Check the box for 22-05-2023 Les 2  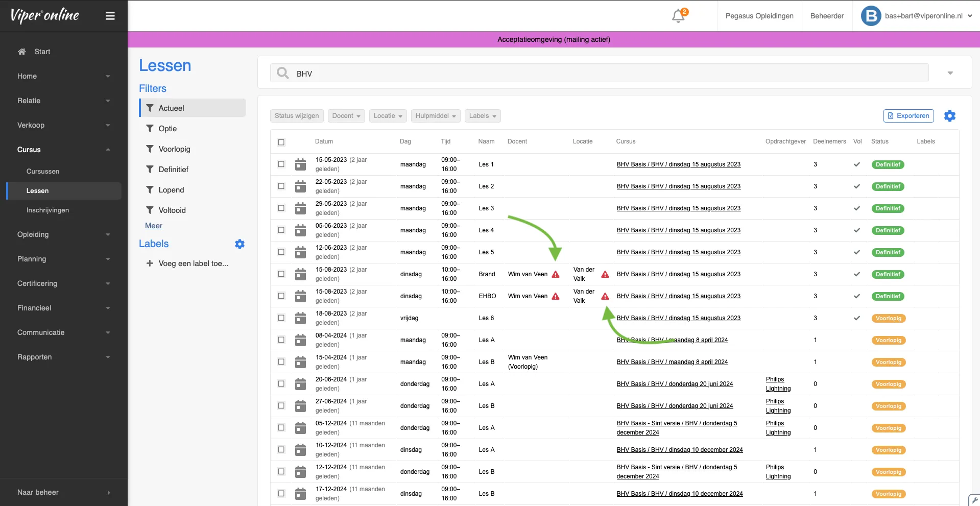point(281,186)
